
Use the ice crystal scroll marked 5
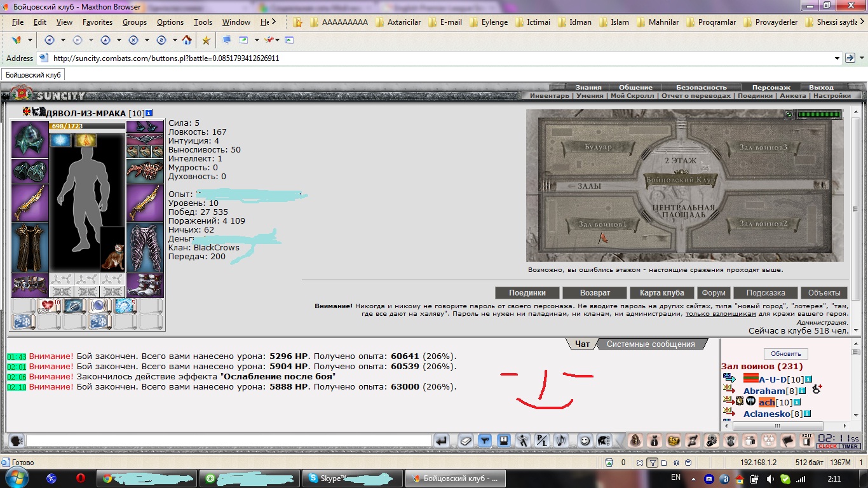pos(126,306)
